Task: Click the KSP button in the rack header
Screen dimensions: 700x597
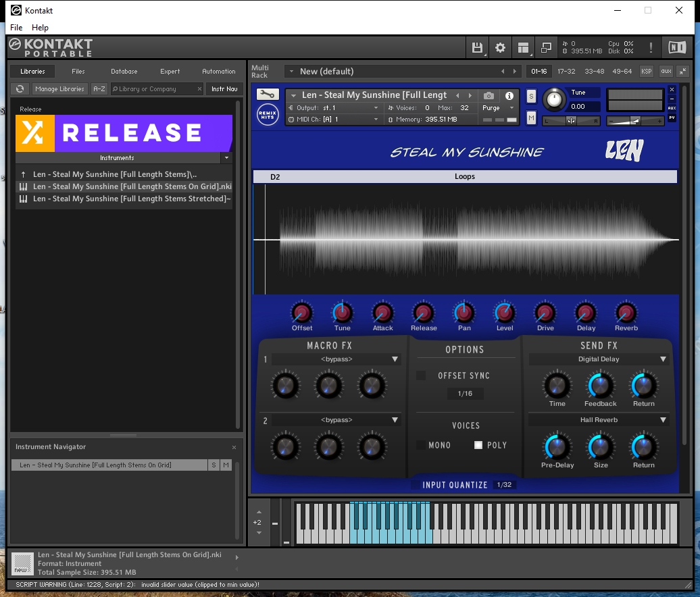Action: tap(647, 72)
